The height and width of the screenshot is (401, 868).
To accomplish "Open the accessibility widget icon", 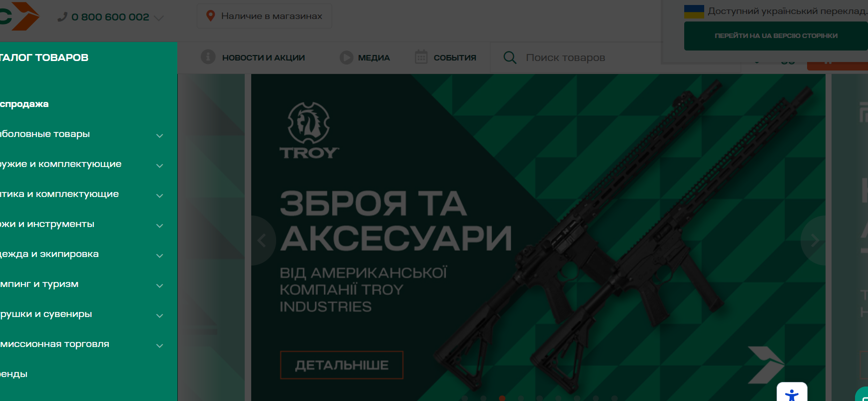I will (x=792, y=393).
